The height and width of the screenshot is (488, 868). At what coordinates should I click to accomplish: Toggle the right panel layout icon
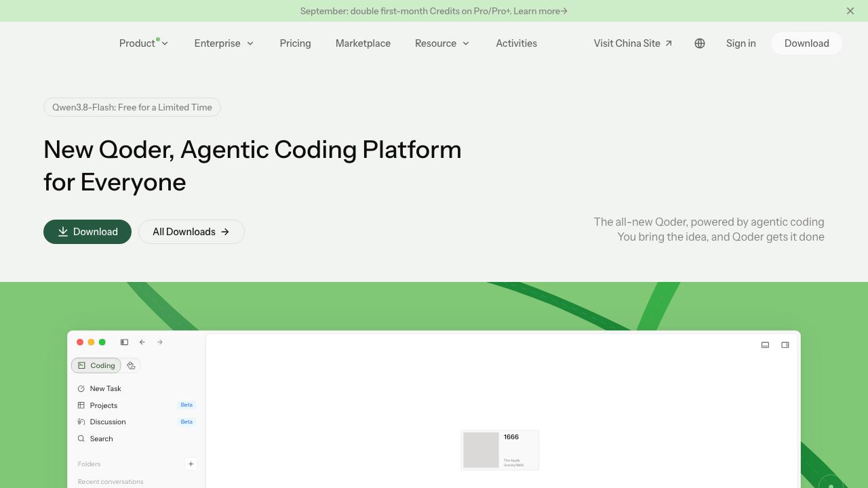[x=785, y=345]
